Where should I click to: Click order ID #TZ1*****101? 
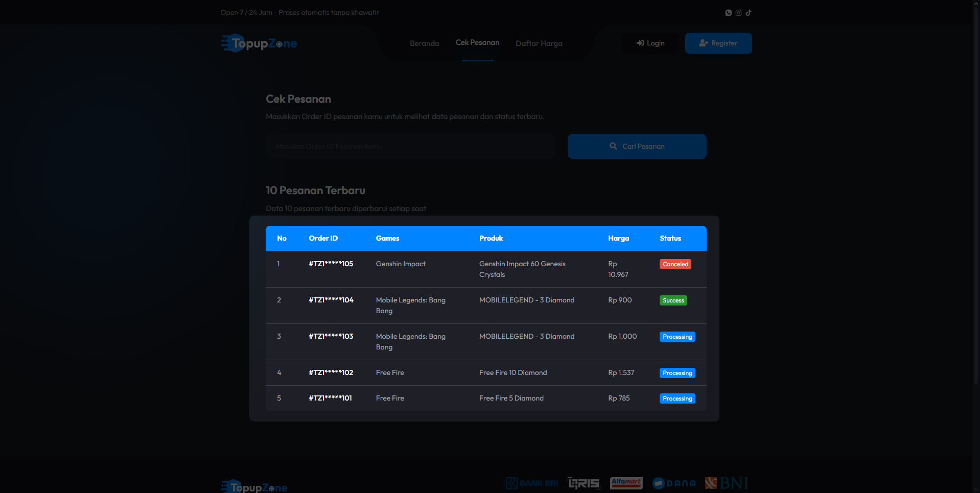tap(331, 398)
